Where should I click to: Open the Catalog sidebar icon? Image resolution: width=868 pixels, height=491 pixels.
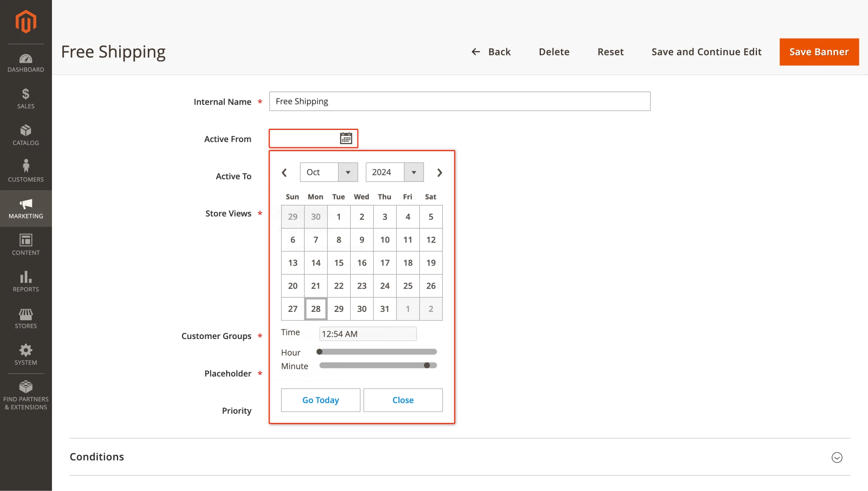click(x=26, y=135)
